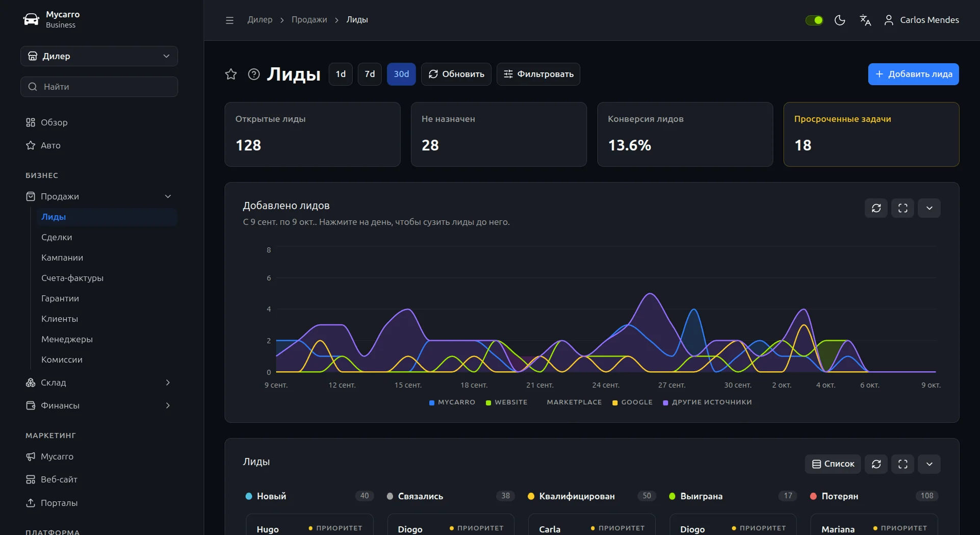Open the Лиды board options chevron

click(929, 464)
